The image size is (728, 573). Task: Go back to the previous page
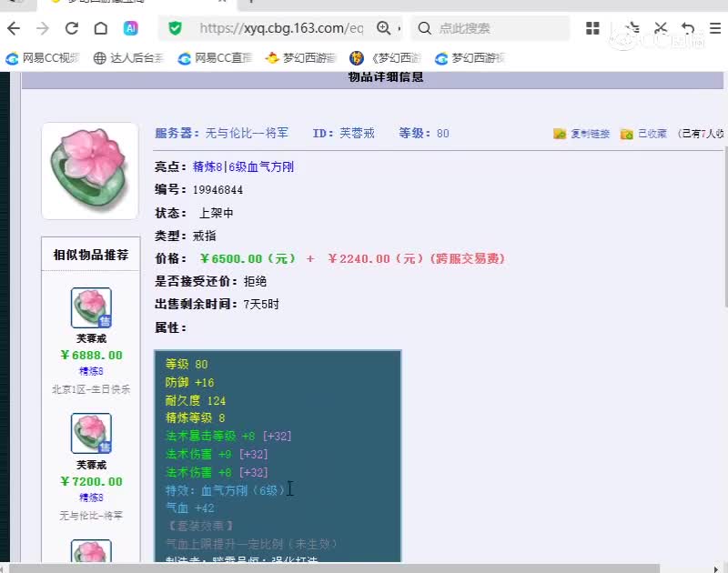coord(14,29)
